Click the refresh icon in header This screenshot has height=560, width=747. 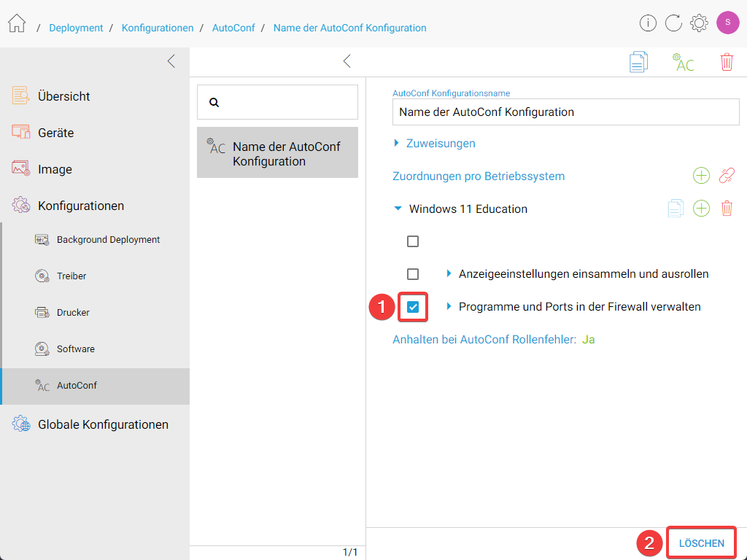pos(673,23)
